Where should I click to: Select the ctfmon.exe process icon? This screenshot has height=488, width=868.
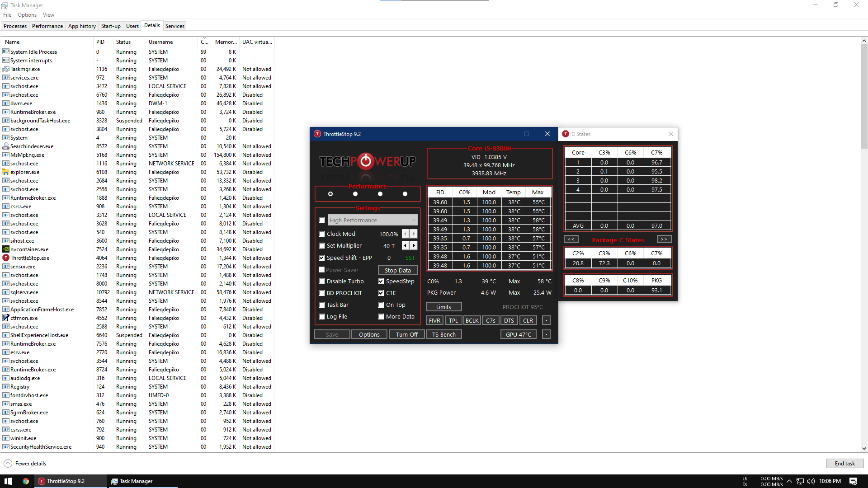coord(6,318)
